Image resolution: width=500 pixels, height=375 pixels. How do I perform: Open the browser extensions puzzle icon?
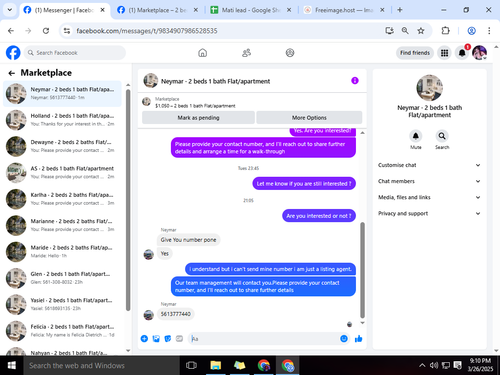445,31
